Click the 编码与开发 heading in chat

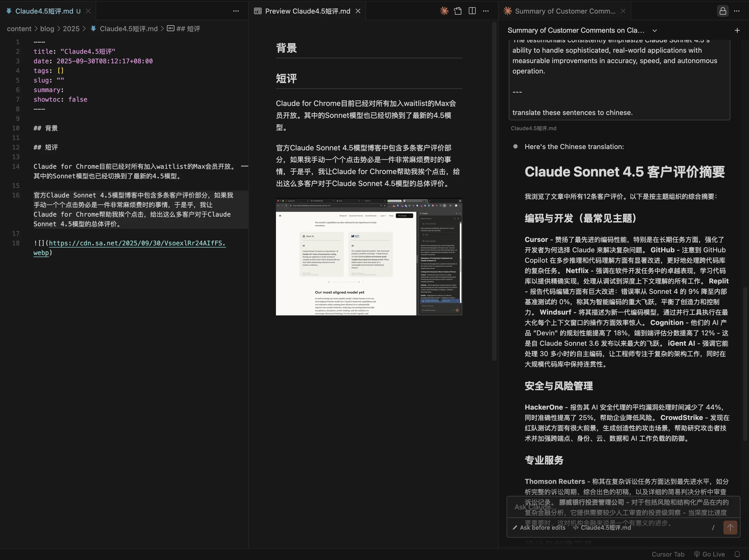tap(581, 218)
